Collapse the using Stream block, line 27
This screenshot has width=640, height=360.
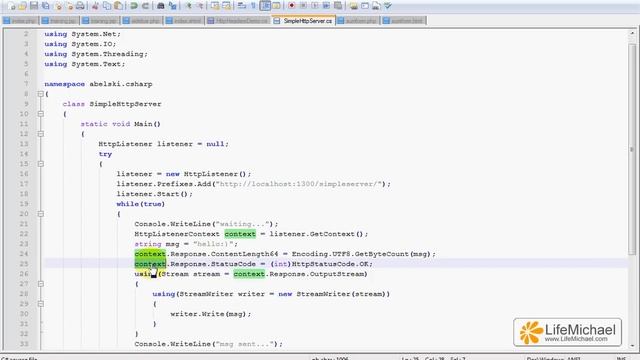[40, 284]
